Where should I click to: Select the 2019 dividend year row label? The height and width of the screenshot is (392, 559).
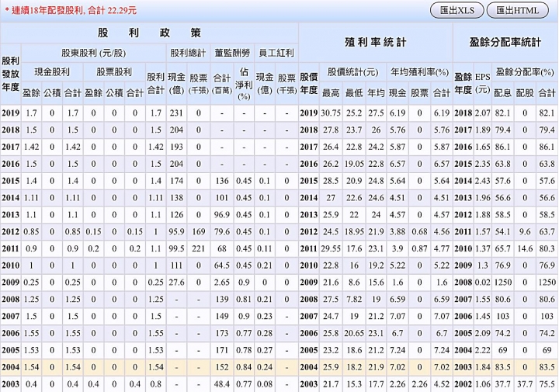tap(11, 113)
